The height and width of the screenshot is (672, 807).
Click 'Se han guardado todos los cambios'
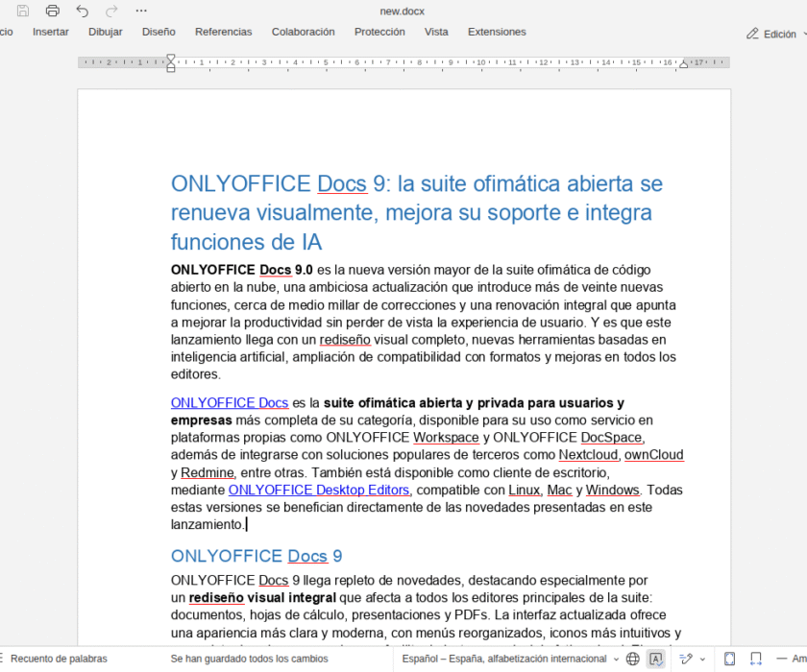click(249, 659)
